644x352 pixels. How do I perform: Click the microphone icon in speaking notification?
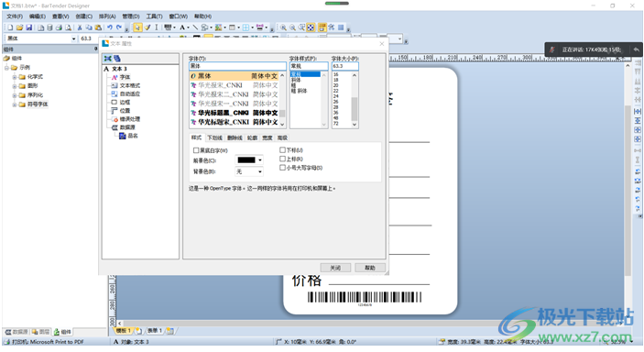[552, 49]
